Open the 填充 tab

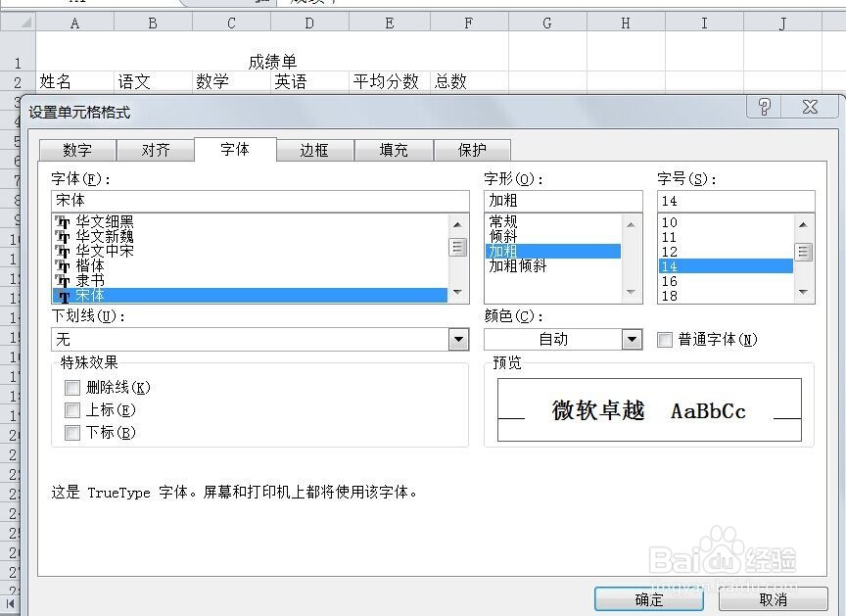(x=394, y=150)
